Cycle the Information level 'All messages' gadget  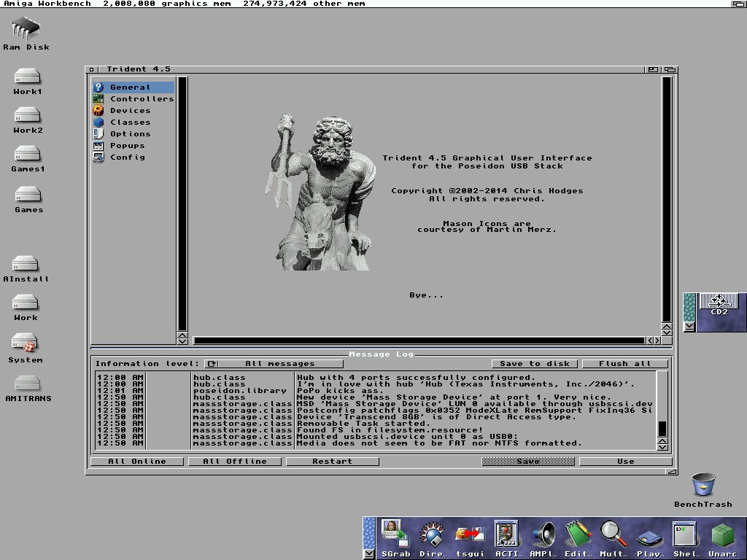pyautogui.click(x=274, y=364)
